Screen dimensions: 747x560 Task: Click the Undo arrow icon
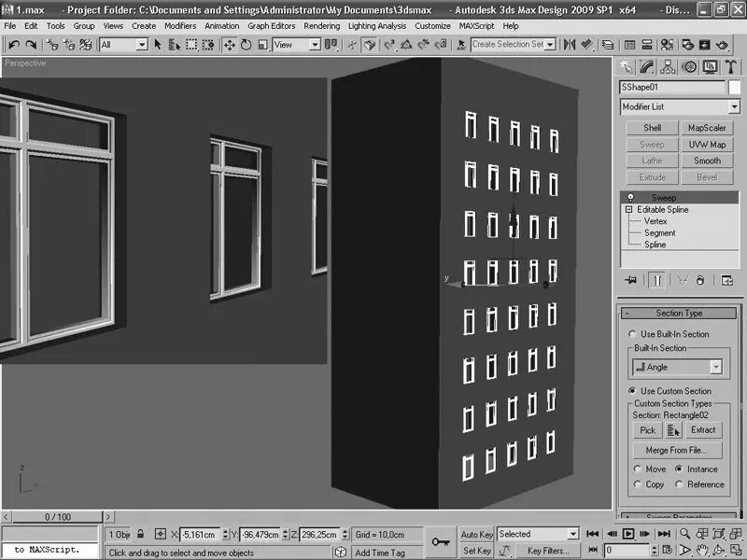14,45
